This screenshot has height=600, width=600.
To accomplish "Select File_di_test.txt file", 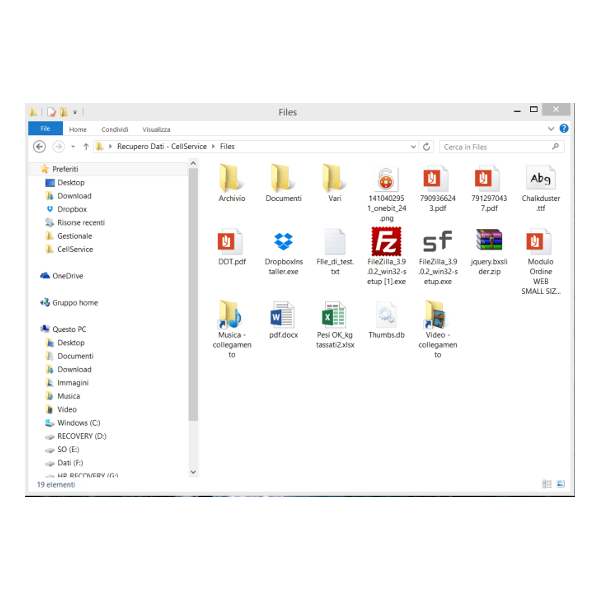I will click(335, 253).
